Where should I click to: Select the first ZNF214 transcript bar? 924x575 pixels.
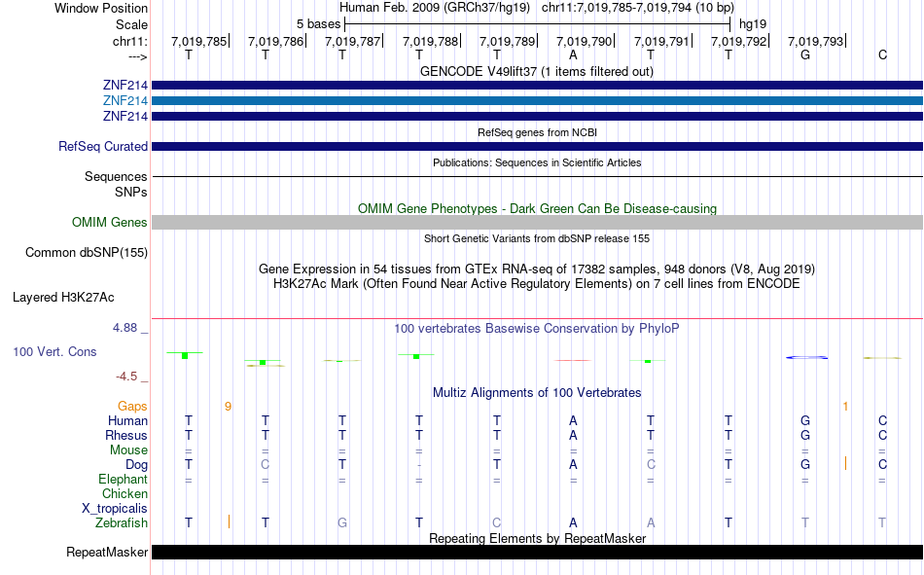[x=537, y=85]
